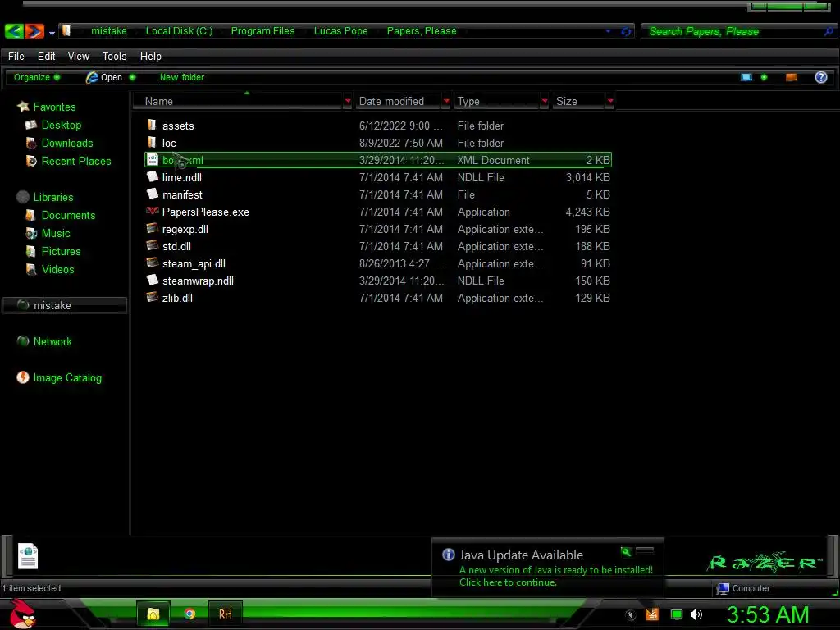Select the steam_api.dll file icon
The height and width of the screenshot is (630, 840).
tap(152, 262)
